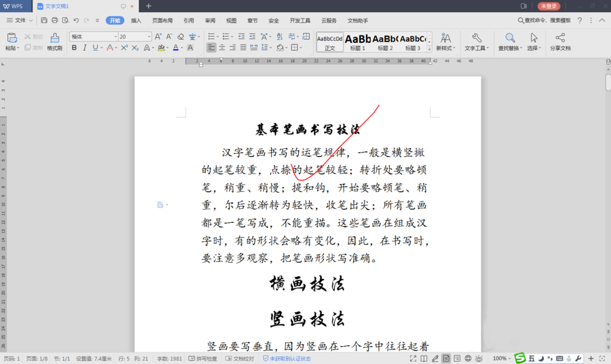The height and width of the screenshot is (364, 611).
Task: Toggle Italic formatting
Action: click(84, 48)
